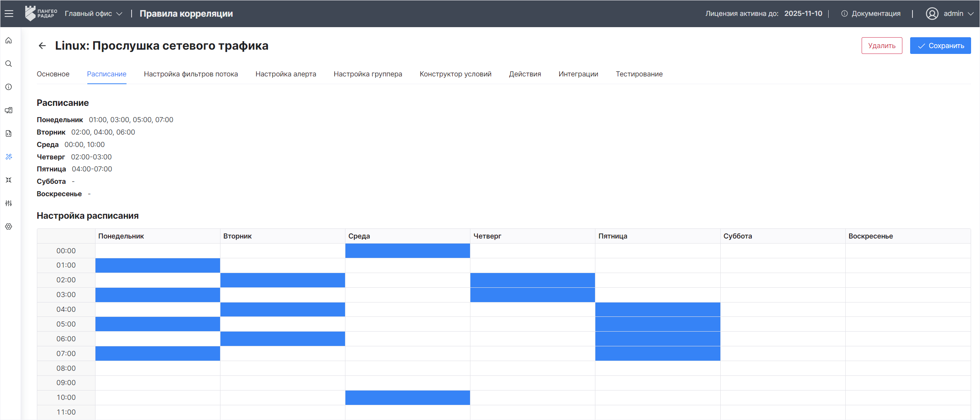
Task: Click the info circle sidebar icon
Action: pos(9,87)
